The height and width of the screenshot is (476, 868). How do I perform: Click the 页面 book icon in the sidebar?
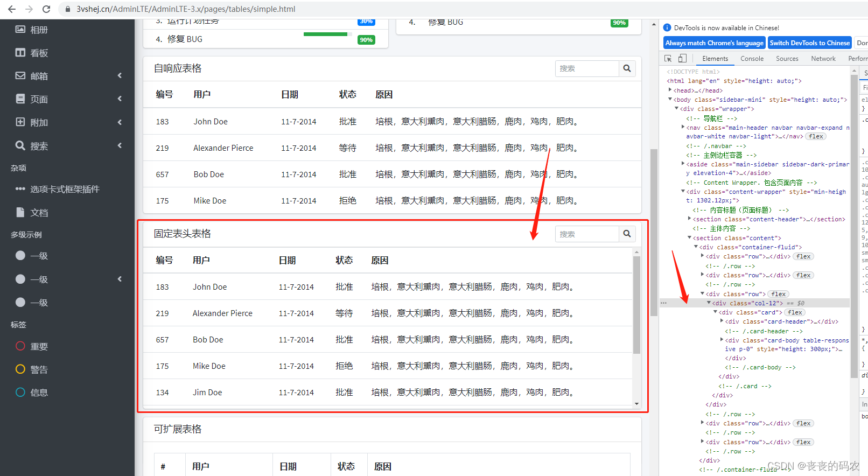tap(20, 99)
